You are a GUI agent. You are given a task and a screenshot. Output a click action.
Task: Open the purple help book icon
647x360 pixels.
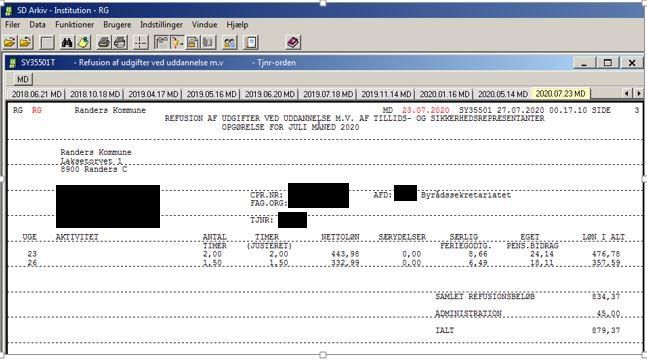293,42
